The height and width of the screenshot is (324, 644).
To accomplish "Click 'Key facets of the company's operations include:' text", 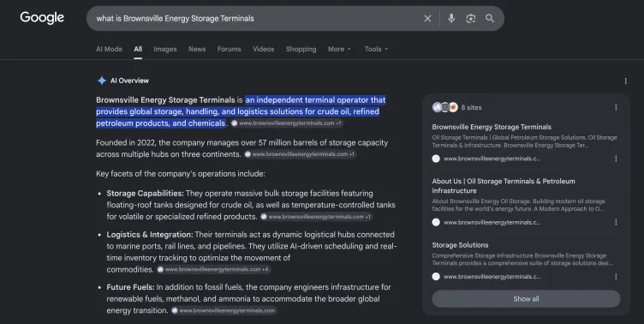I will [x=181, y=174].
